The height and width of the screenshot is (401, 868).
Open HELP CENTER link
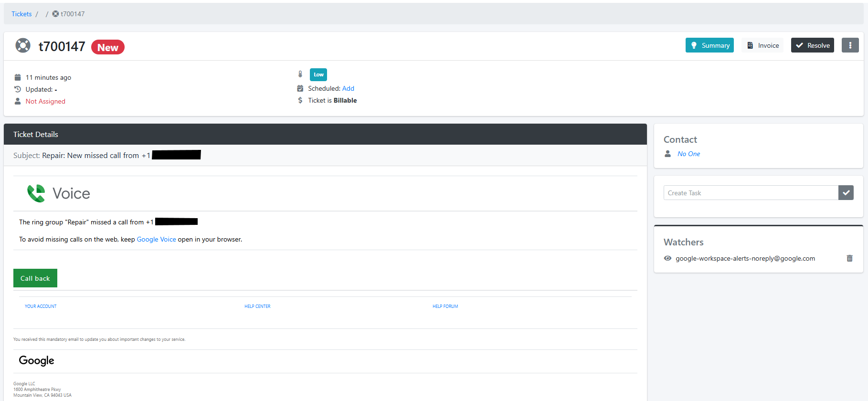pyautogui.click(x=257, y=306)
